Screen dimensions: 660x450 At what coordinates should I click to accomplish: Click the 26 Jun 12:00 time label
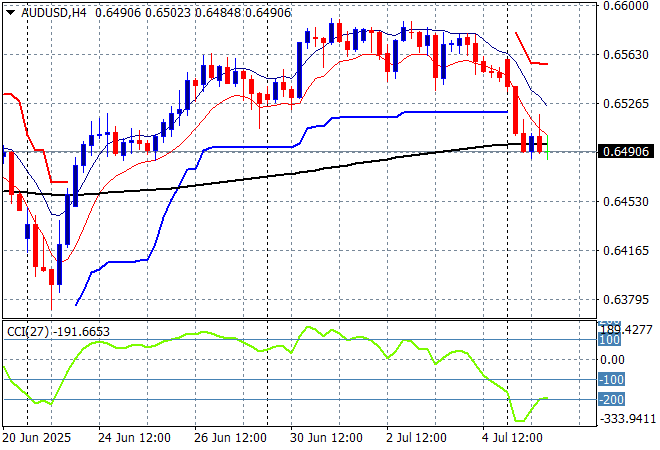230,438
